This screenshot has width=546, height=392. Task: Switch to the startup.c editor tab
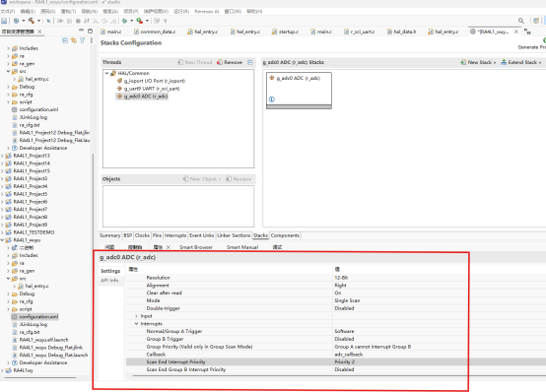(285, 32)
